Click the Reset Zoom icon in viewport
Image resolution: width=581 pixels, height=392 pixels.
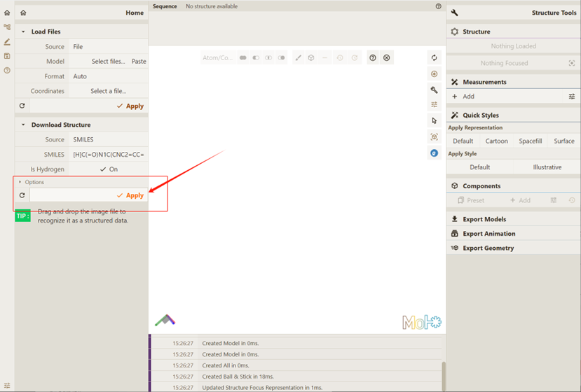coord(435,58)
